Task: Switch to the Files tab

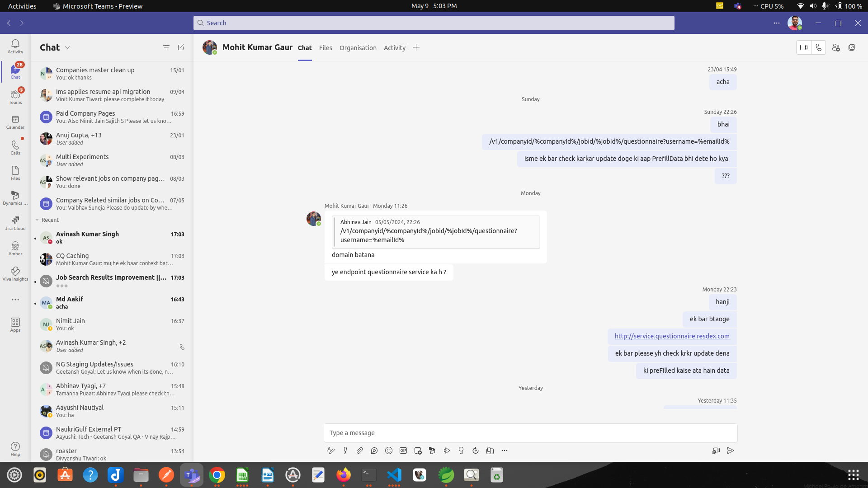Action: (x=325, y=48)
